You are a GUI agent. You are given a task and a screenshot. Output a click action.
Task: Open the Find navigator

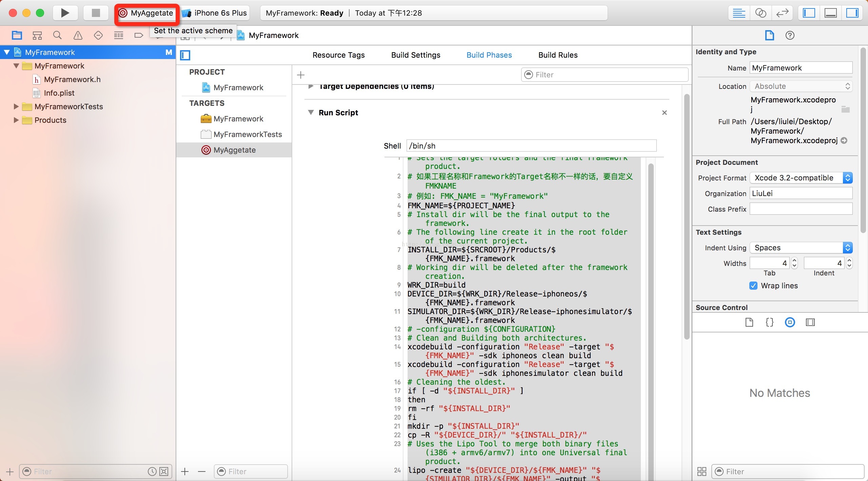[58, 35]
